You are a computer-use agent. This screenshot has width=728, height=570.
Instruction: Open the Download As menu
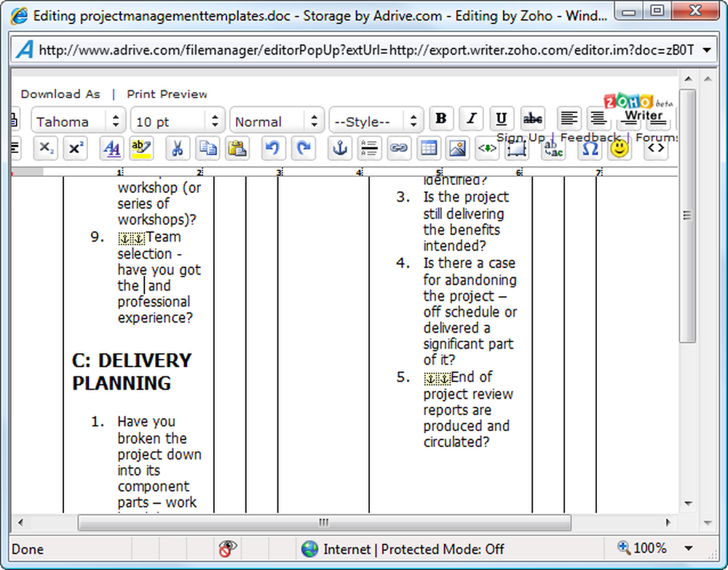[x=60, y=94]
